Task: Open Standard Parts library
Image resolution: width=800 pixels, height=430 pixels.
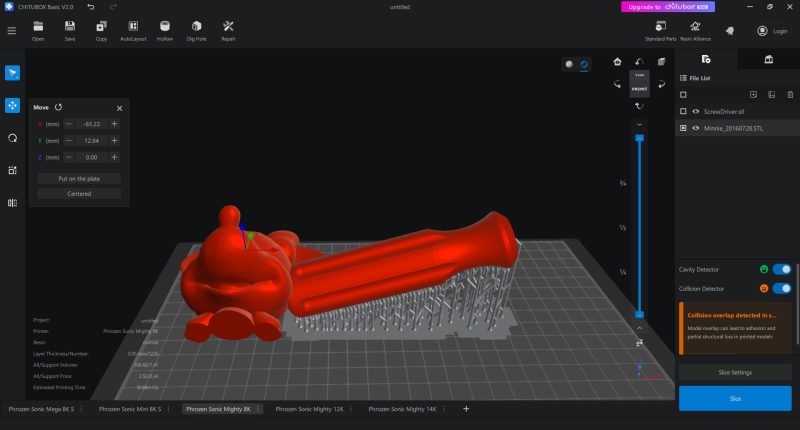Action: [661, 31]
